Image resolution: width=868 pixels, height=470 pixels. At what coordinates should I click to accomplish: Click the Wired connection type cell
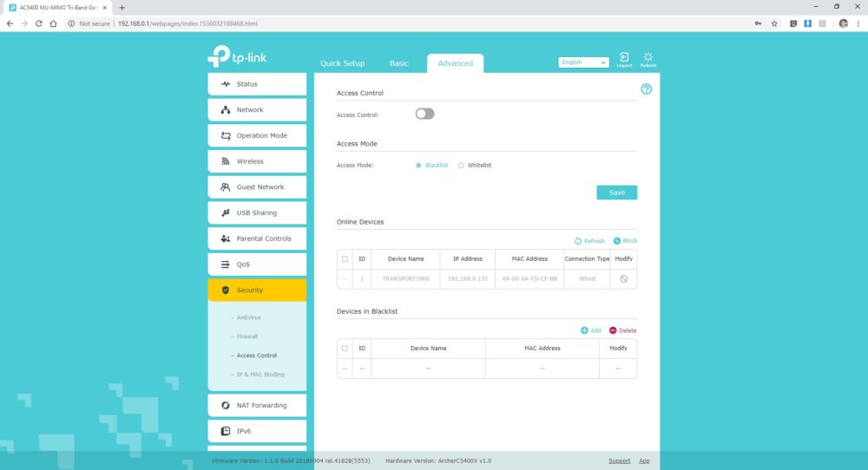point(588,278)
